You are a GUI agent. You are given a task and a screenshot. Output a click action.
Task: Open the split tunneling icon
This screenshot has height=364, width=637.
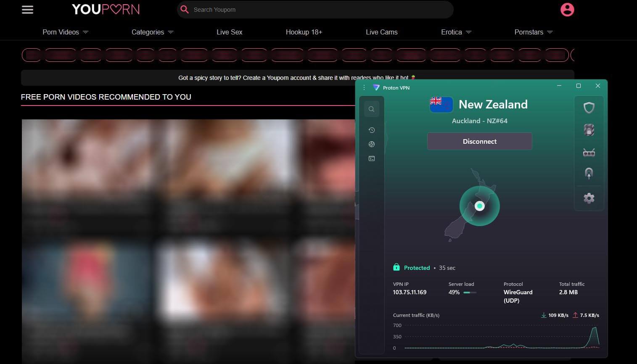coord(589,173)
